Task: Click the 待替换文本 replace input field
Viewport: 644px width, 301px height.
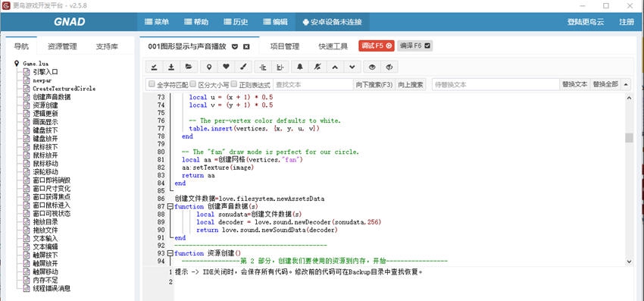Action: [496, 84]
